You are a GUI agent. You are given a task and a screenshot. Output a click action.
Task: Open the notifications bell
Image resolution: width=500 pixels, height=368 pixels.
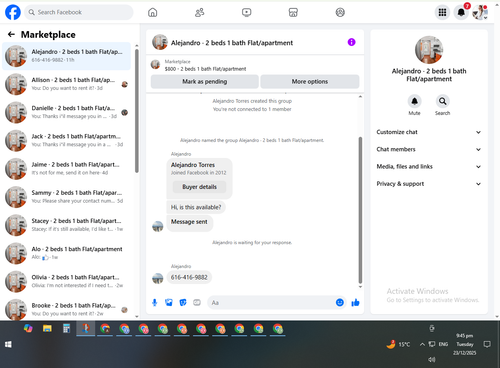coord(461,12)
